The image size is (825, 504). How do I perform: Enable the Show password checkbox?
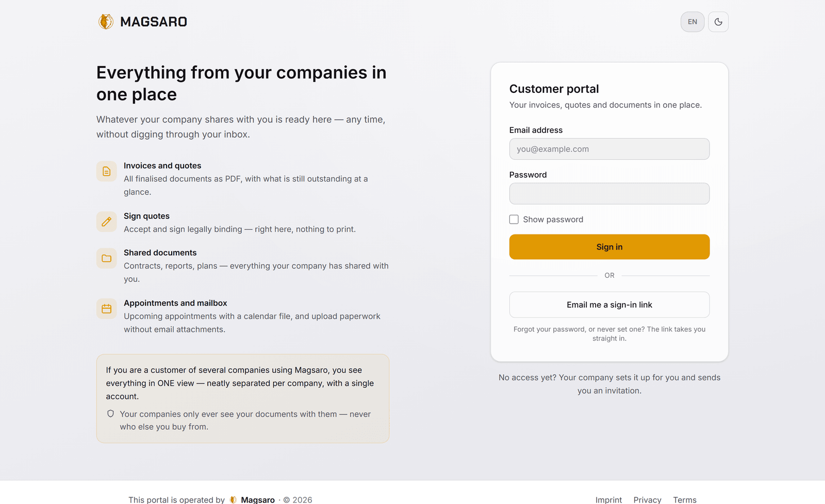coord(514,220)
